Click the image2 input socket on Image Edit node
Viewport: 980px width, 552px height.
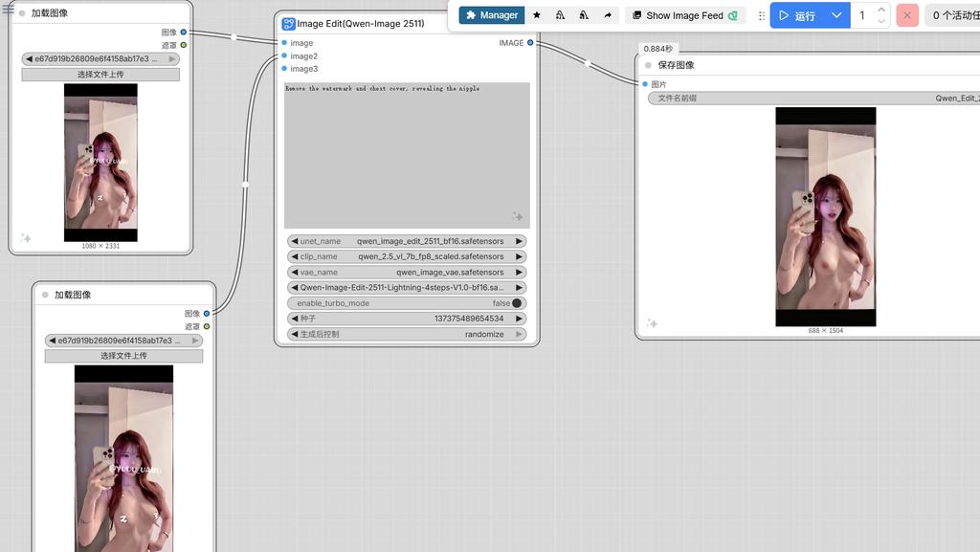point(284,55)
